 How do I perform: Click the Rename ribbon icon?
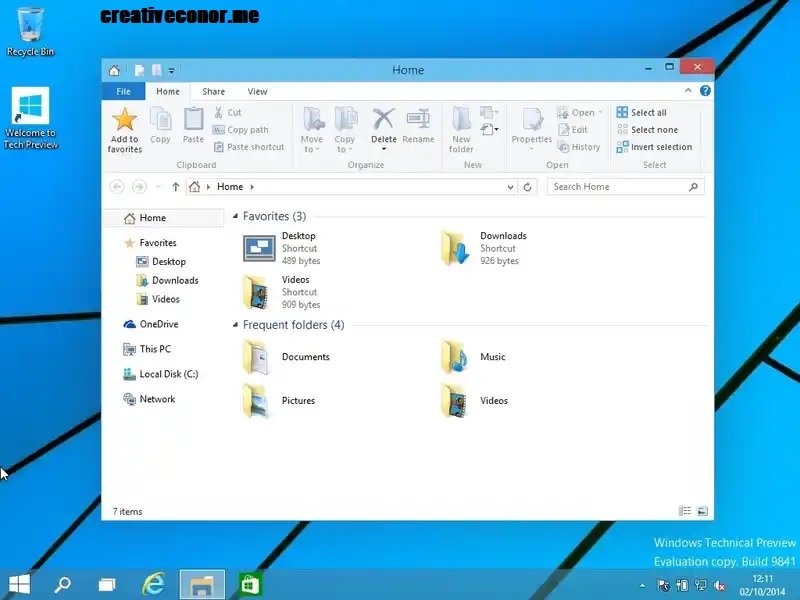[x=418, y=119]
